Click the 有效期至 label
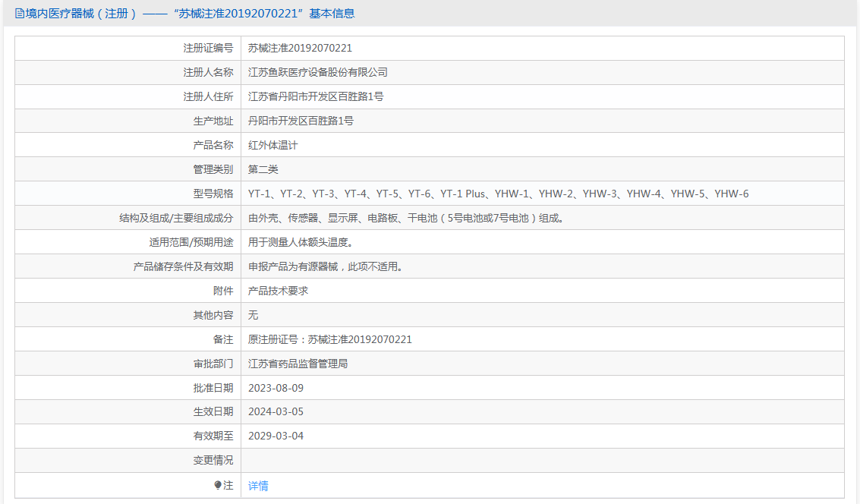Image resolution: width=860 pixels, height=504 pixels. (213, 436)
